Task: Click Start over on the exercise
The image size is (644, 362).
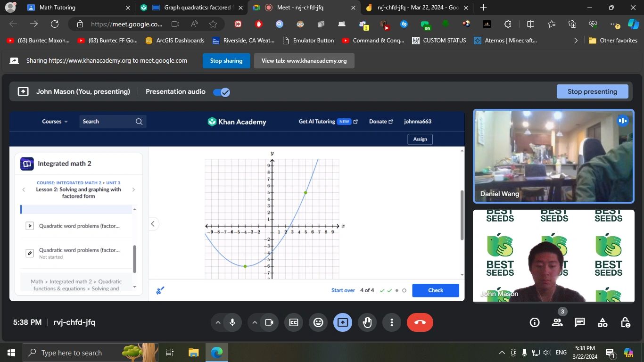Action: pyautogui.click(x=343, y=290)
